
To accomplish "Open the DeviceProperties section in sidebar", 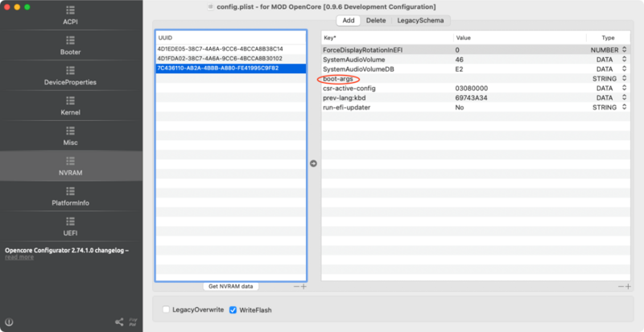I will tap(70, 76).
